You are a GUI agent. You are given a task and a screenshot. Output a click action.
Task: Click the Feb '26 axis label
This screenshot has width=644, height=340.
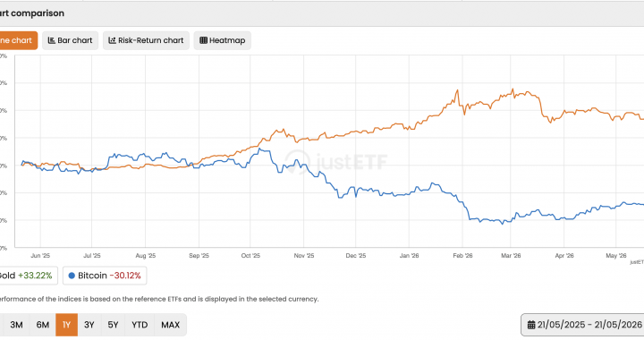tap(462, 255)
